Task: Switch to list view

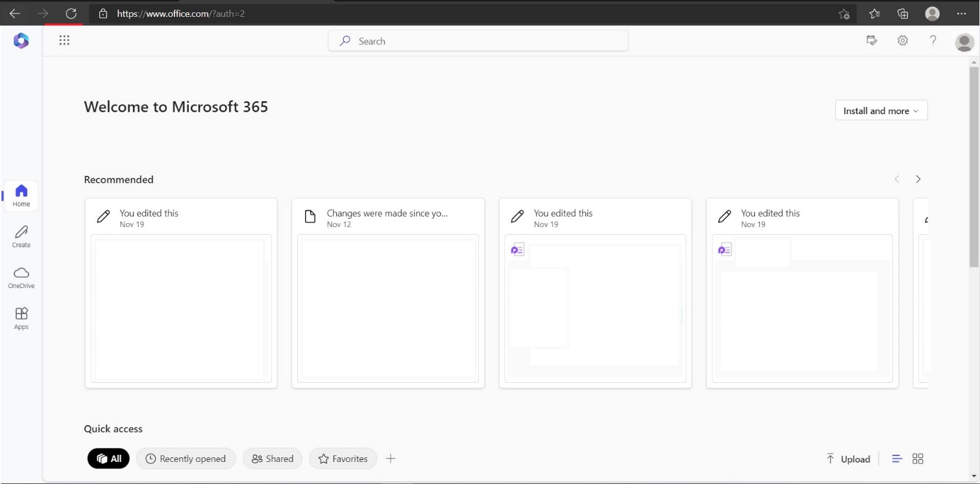Action: tap(897, 459)
